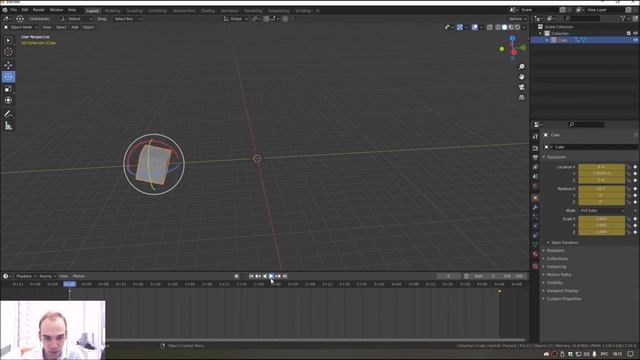Open the File menu
The height and width of the screenshot is (360, 640).
pyautogui.click(x=13, y=10)
